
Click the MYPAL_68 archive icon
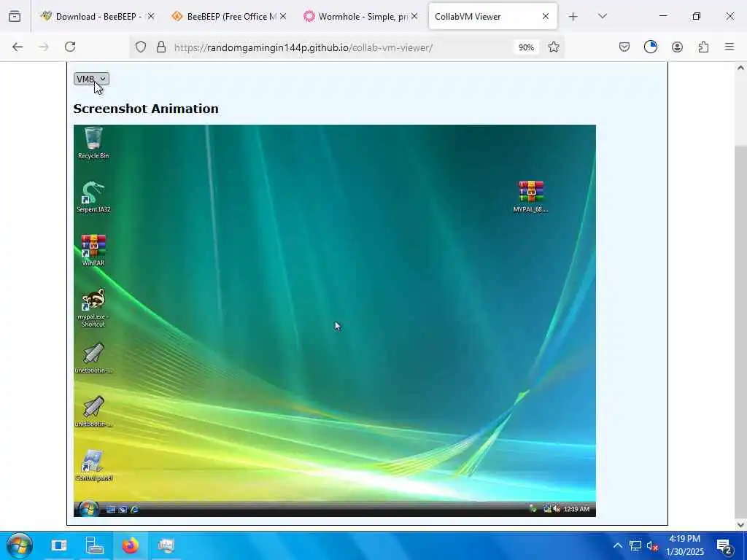tap(531, 197)
